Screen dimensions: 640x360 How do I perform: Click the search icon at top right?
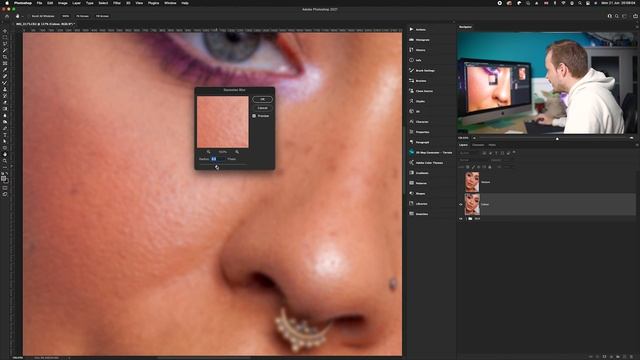(x=617, y=16)
